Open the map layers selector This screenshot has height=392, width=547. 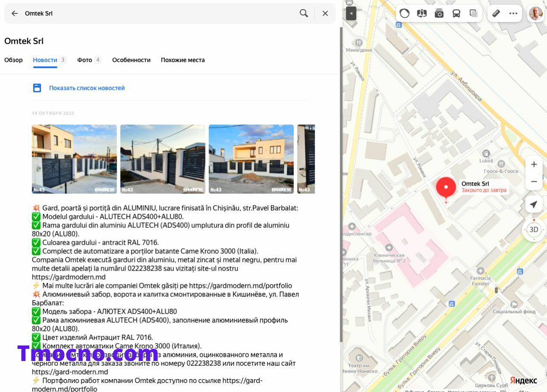coord(473,13)
